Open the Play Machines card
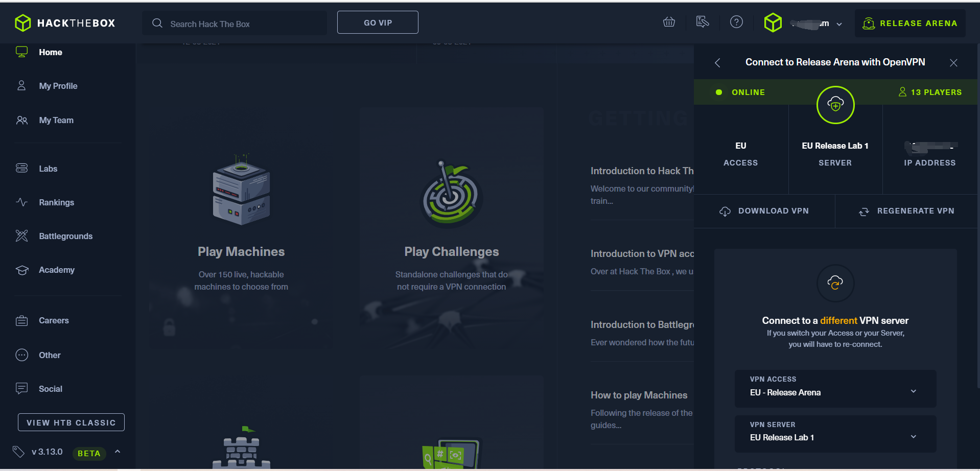980x471 pixels. pos(241,227)
